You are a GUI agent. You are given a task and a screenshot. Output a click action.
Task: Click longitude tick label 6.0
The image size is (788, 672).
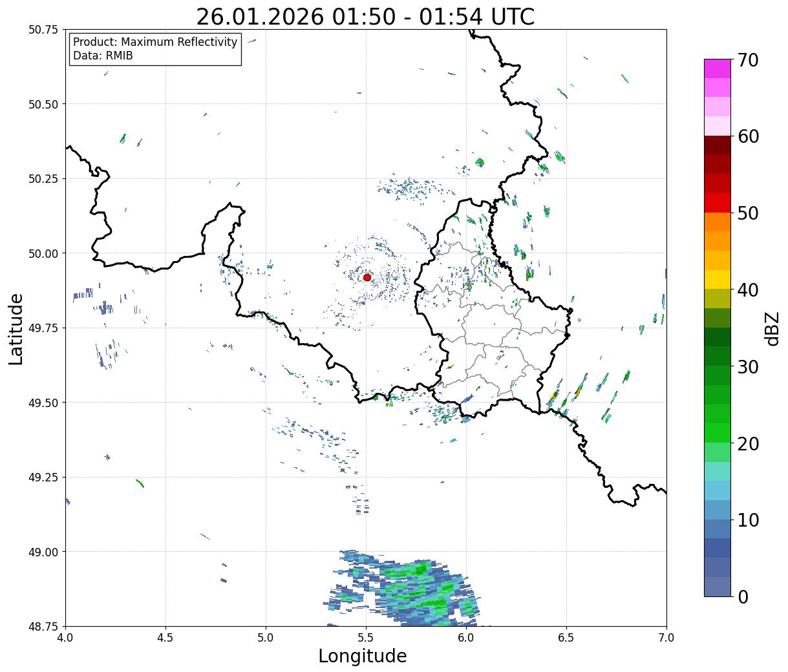(466, 638)
